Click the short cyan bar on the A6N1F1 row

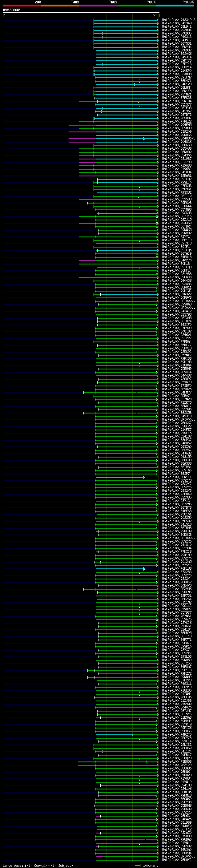(120, 477)
